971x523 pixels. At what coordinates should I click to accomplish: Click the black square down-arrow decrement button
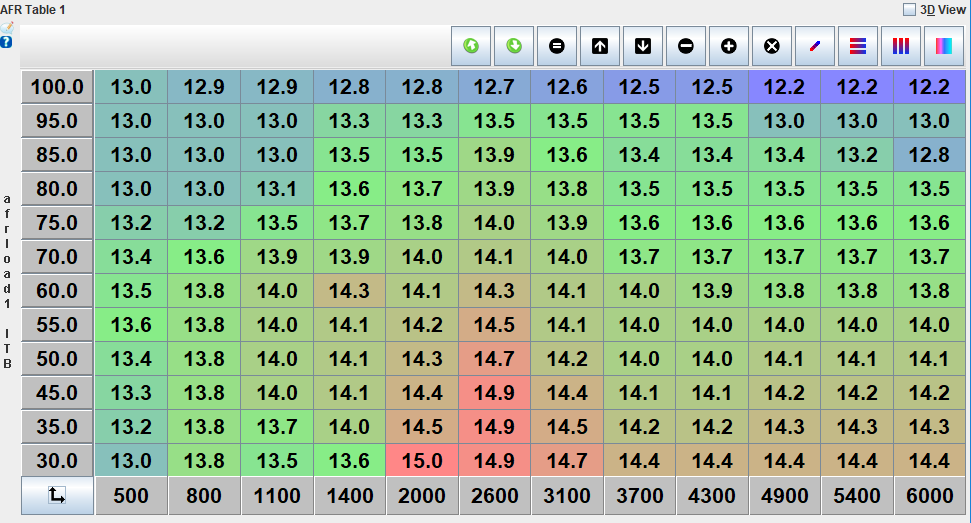coord(643,46)
